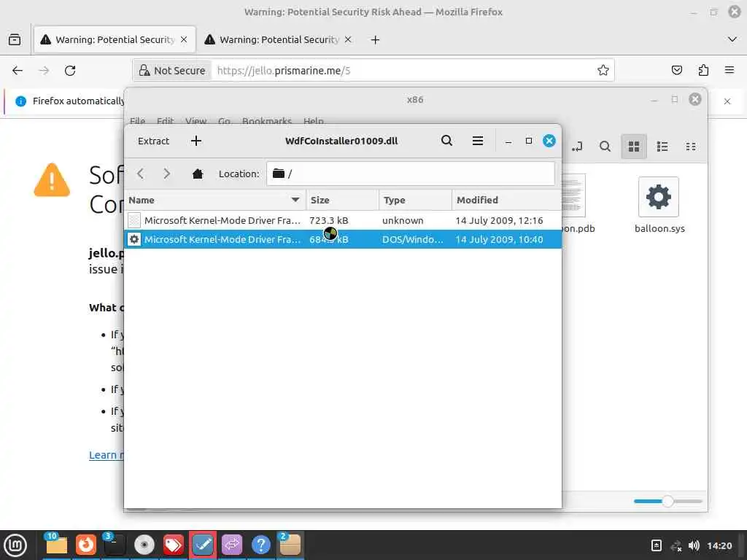747x560 pixels.
Task: Open a new Firefox tab
Action: click(x=375, y=39)
